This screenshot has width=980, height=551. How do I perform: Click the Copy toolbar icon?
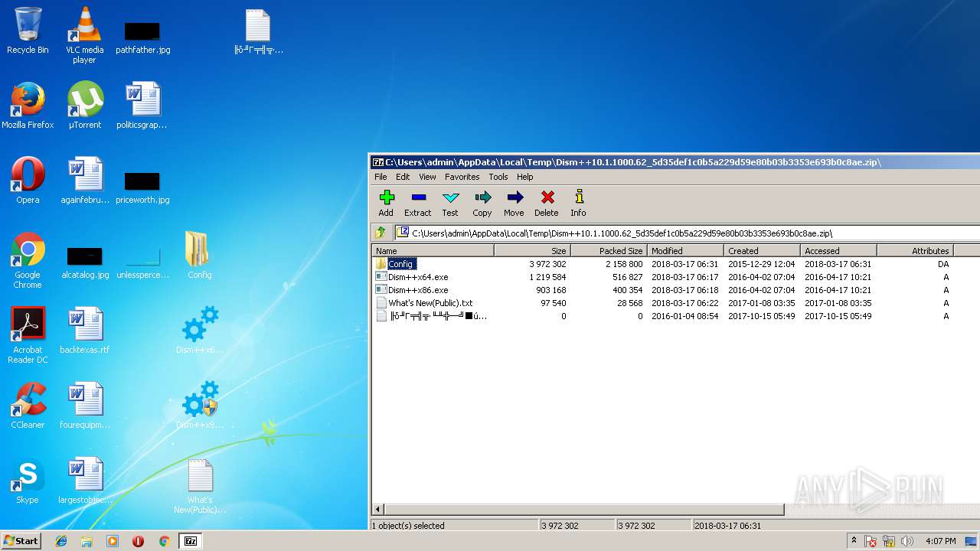[482, 204]
